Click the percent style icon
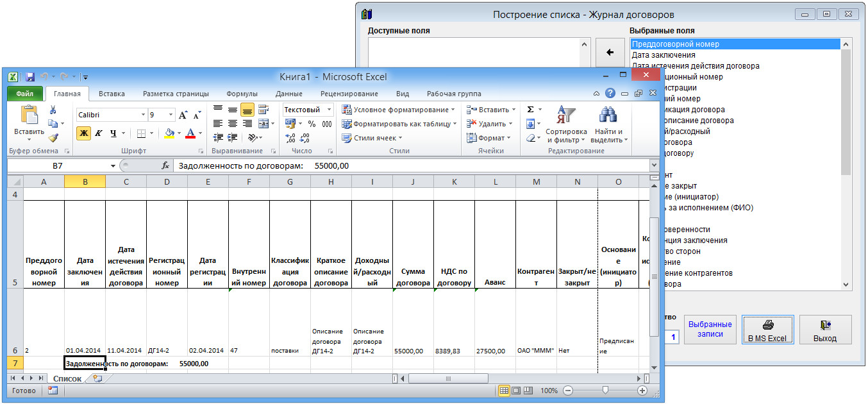Viewport: 868px width, 404px height. pyautogui.click(x=312, y=124)
